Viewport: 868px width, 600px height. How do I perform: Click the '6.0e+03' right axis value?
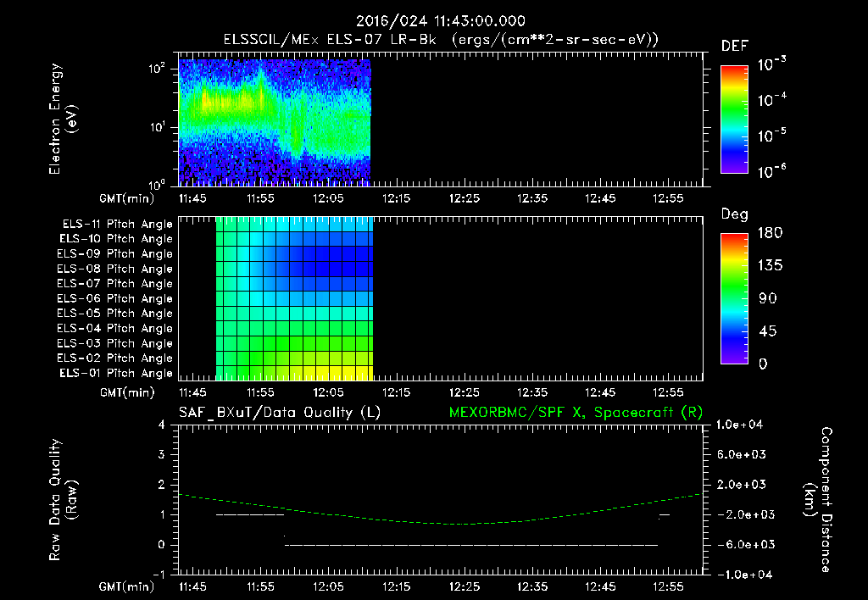[742, 454]
